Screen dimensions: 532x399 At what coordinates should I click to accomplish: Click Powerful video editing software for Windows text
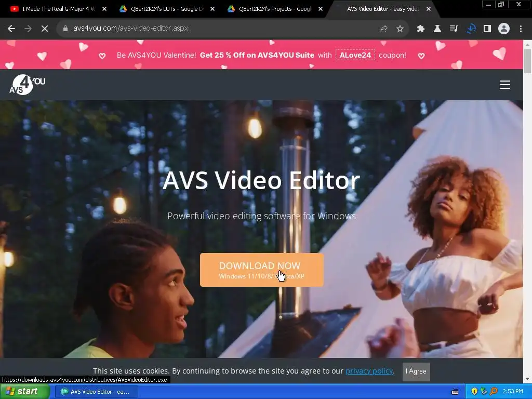(262, 216)
